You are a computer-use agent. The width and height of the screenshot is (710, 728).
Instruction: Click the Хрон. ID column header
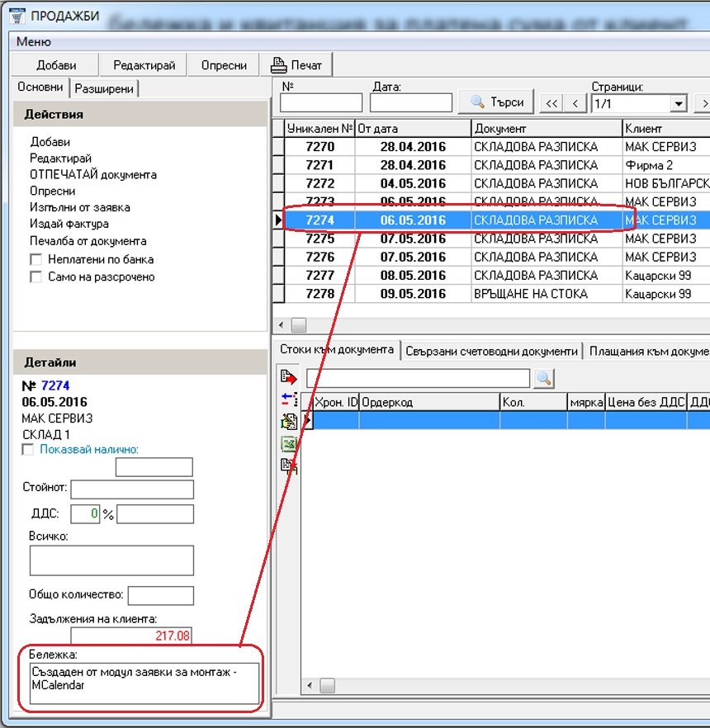click(336, 402)
